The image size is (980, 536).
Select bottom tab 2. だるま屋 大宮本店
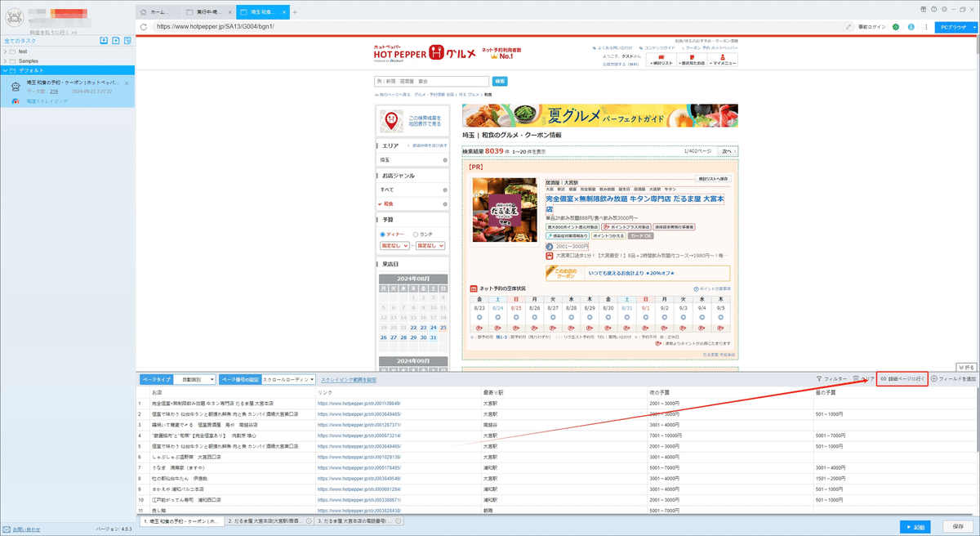[x=268, y=520]
